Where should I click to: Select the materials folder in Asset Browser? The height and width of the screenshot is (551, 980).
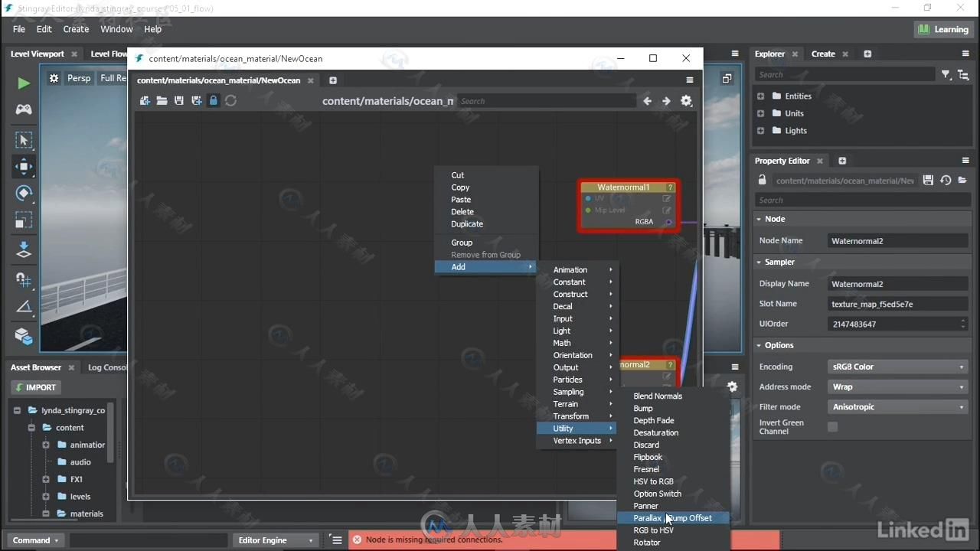click(x=87, y=514)
